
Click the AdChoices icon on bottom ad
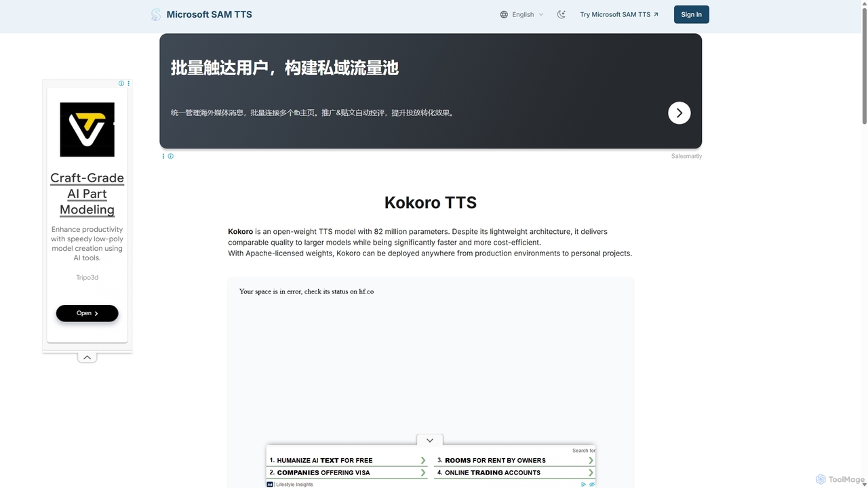[x=584, y=484]
